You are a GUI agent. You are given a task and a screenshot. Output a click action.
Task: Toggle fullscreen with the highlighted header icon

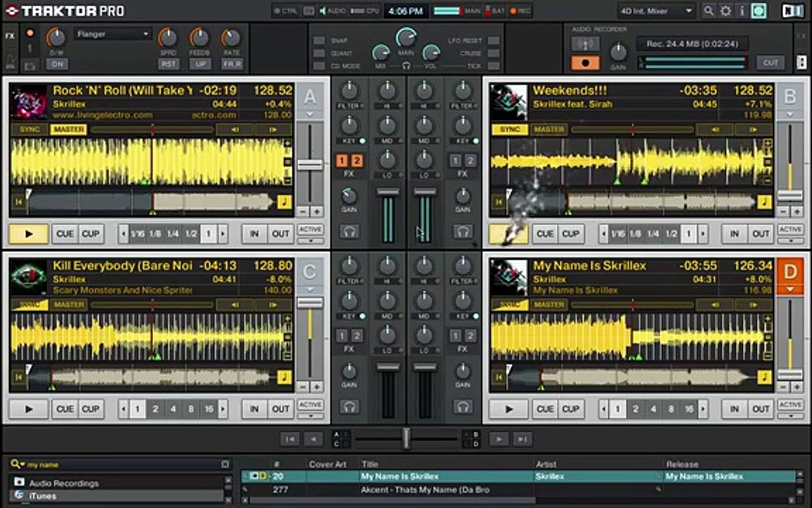(x=758, y=11)
